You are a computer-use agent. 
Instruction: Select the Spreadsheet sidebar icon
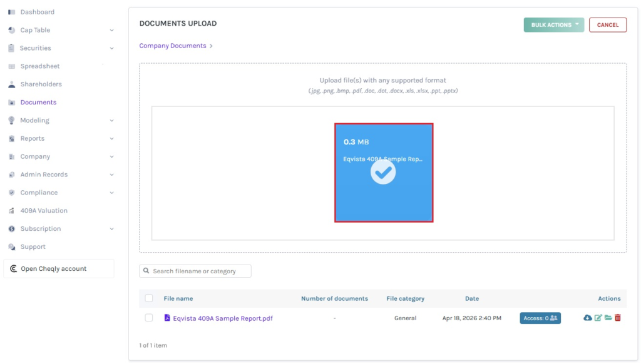click(13, 66)
